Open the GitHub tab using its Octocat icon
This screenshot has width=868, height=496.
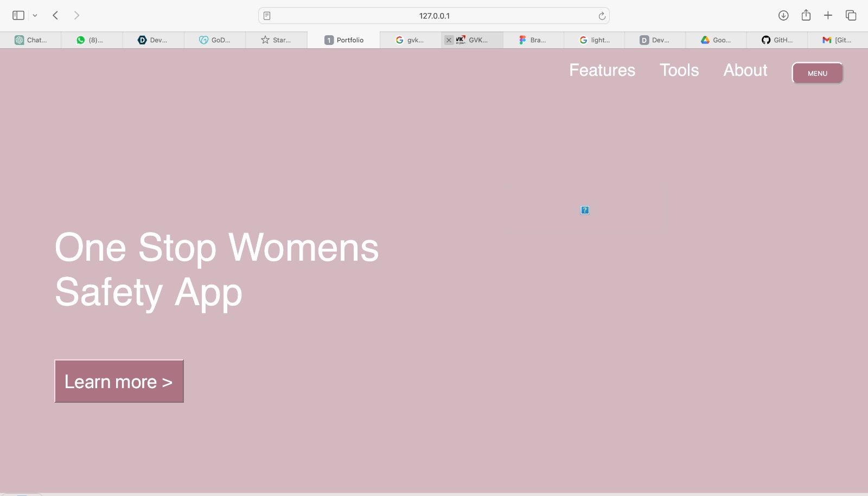(765, 40)
